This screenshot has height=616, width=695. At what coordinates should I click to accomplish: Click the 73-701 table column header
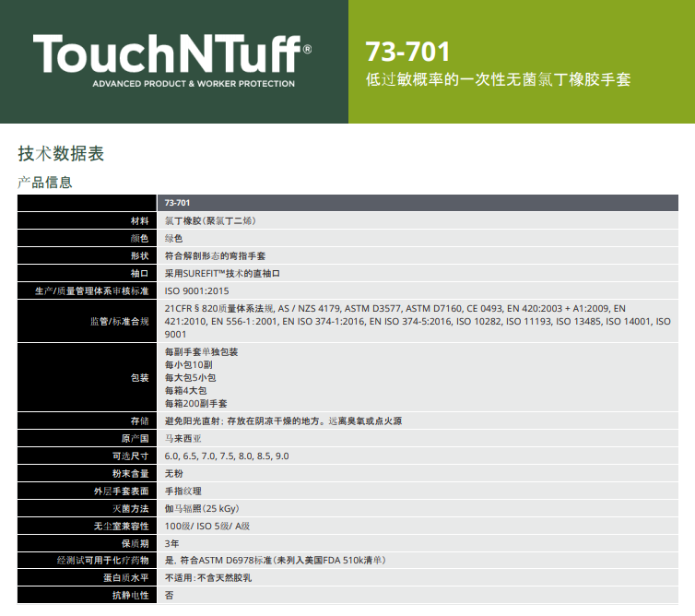177,203
